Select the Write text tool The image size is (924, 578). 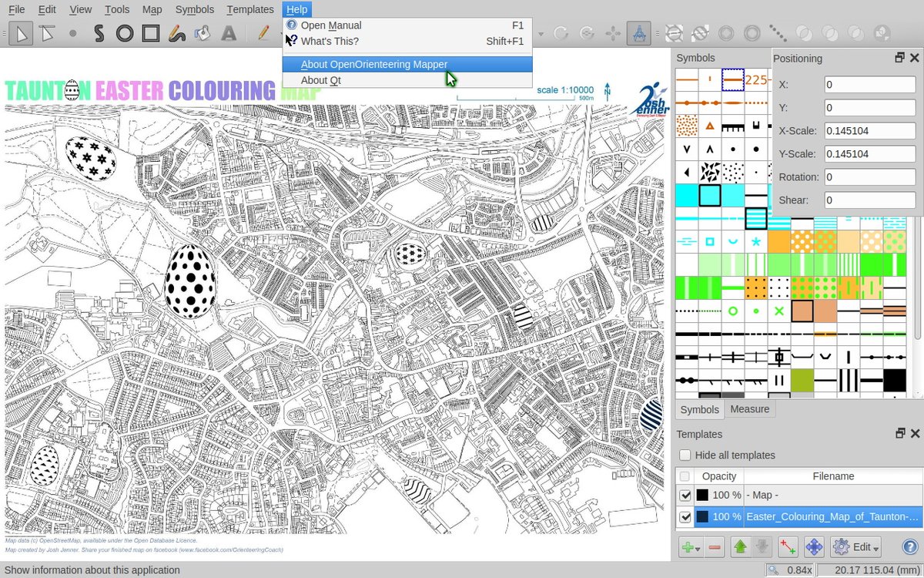(x=229, y=33)
